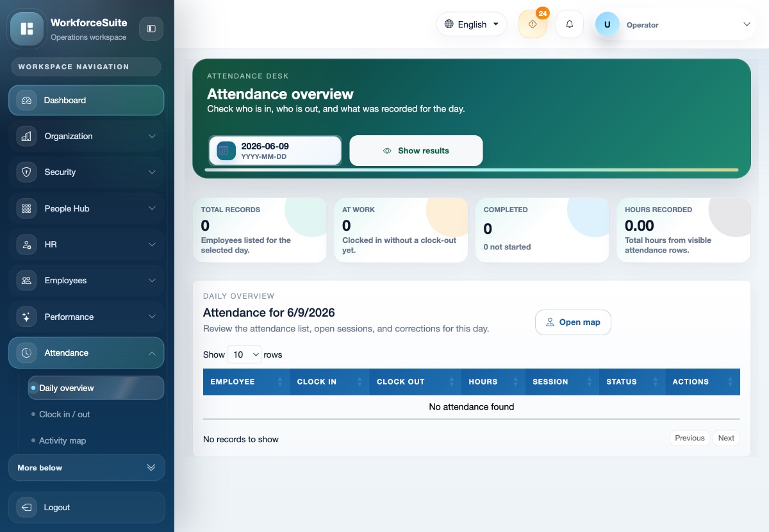Click the Completed card
The width and height of the screenshot is (769, 532).
pos(542,230)
